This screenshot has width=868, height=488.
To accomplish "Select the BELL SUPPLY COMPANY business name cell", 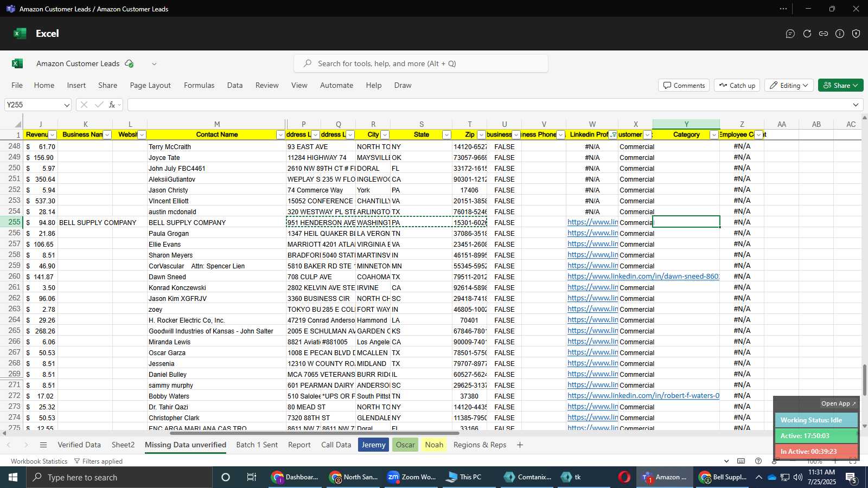I will point(85,222).
